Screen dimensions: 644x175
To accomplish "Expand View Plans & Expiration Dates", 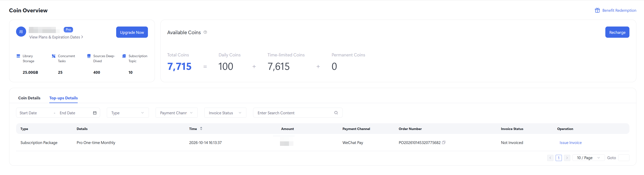I will point(56,37).
